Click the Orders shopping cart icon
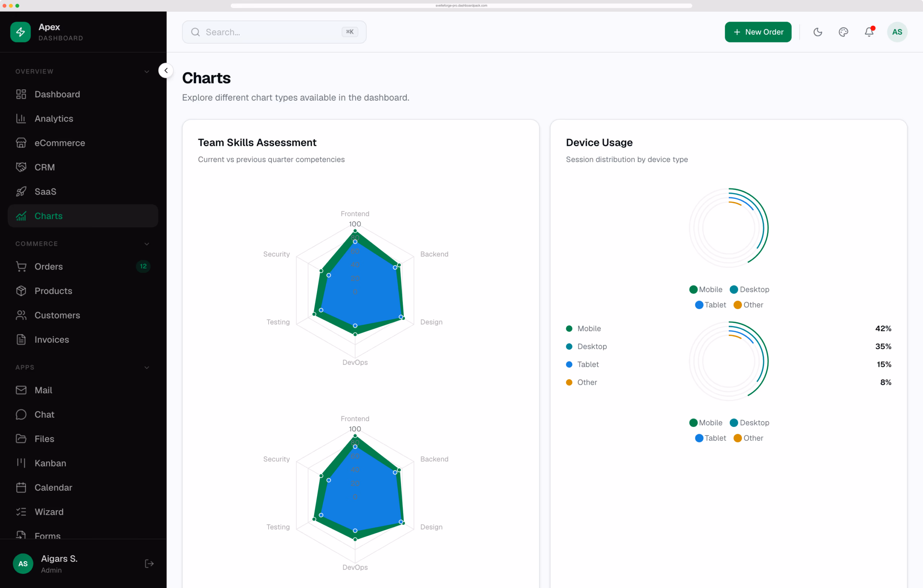This screenshot has height=588, width=923. coord(21,267)
